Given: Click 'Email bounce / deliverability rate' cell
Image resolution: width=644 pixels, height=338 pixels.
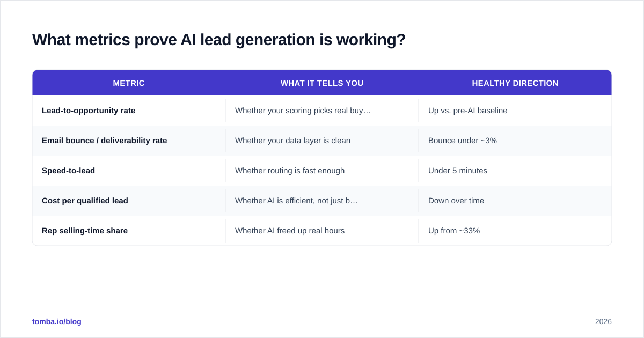Looking at the screenshot, I should tap(129, 141).
